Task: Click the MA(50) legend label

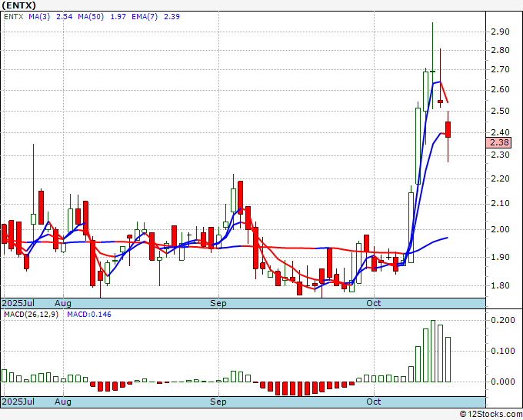Action: pos(91,17)
